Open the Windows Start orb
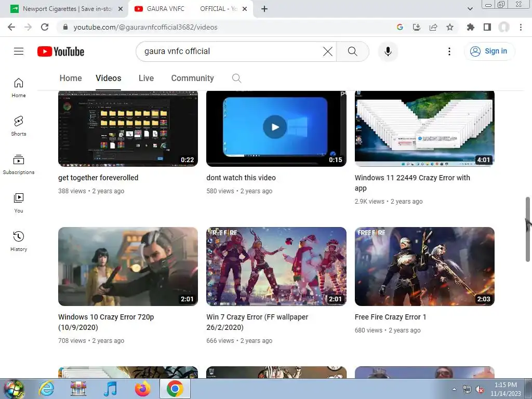532x399 pixels. [x=14, y=389]
